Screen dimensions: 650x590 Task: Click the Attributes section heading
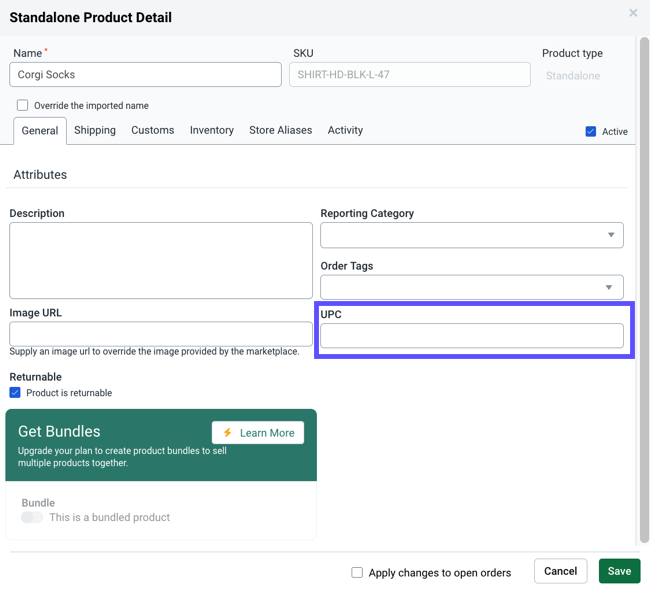pyautogui.click(x=40, y=175)
